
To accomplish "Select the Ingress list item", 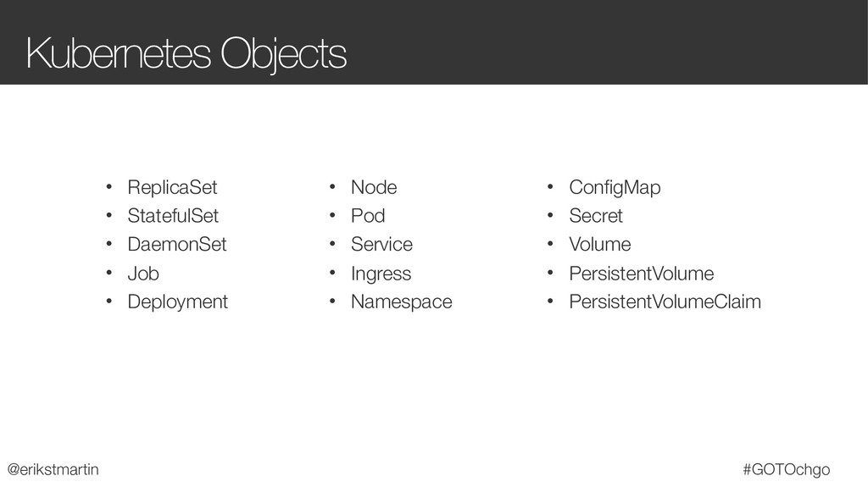I will [x=381, y=274].
